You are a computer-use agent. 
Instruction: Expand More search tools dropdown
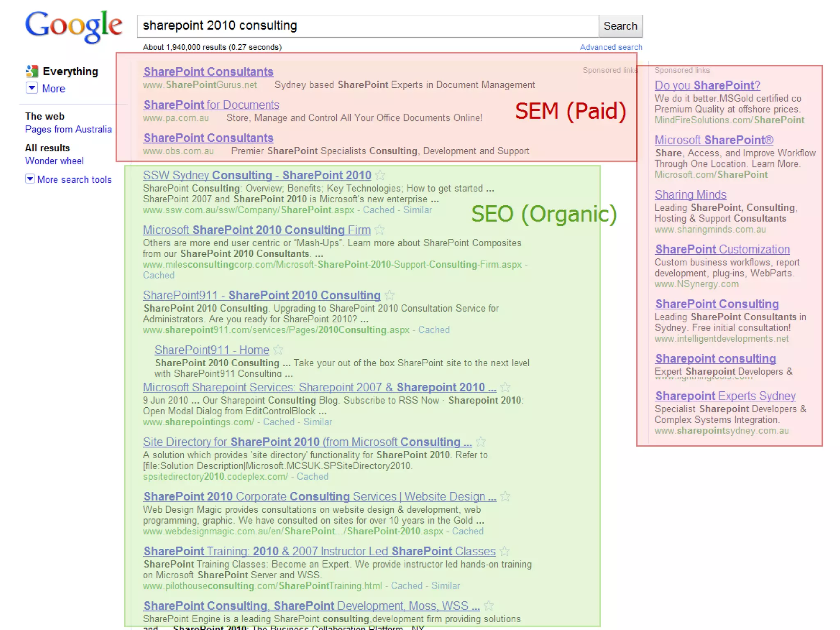click(30, 179)
